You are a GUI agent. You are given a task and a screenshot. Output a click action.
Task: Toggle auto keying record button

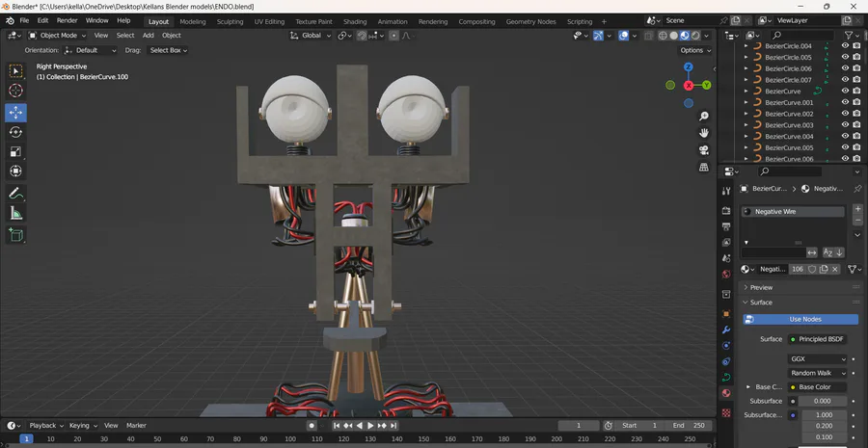tap(312, 425)
